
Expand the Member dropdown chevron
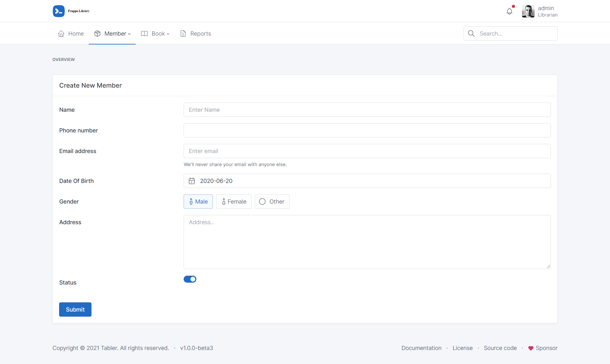click(129, 34)
